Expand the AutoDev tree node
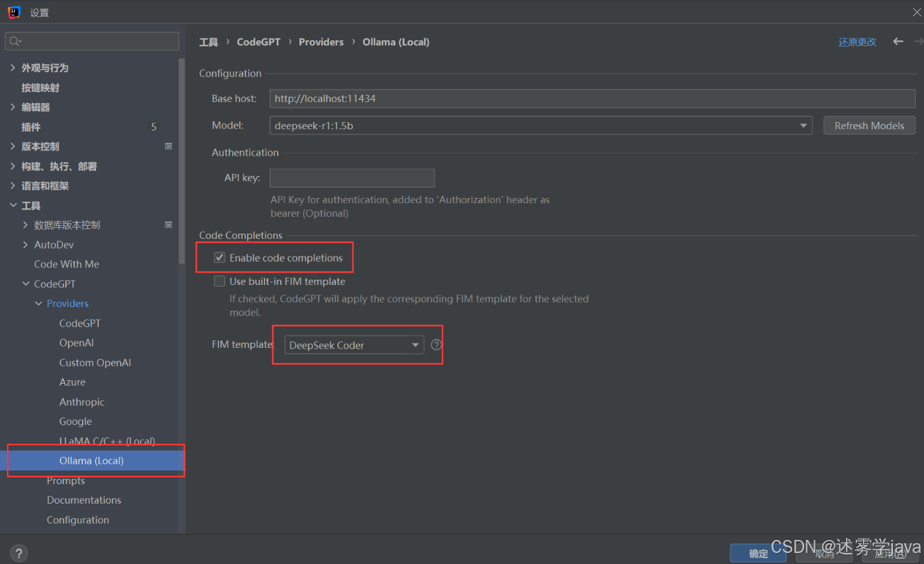The width and height of the screenshot is (924, 564). coord(25,245)
